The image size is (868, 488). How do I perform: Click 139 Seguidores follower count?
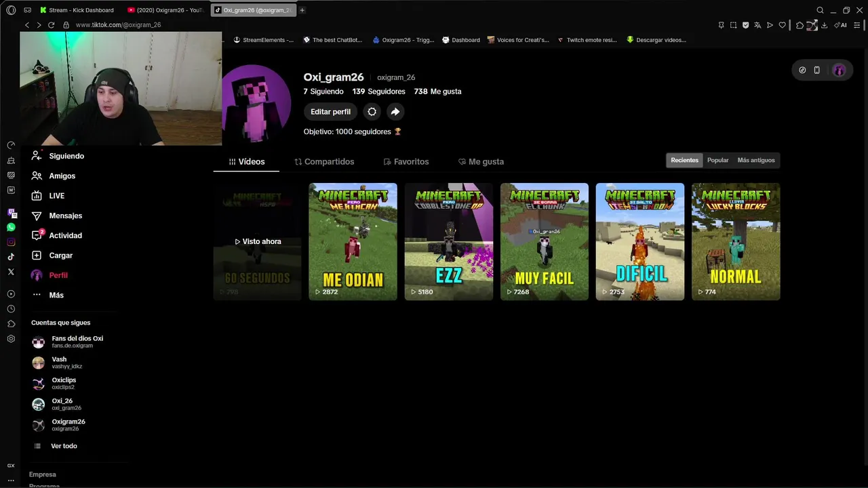click(378, 91)
